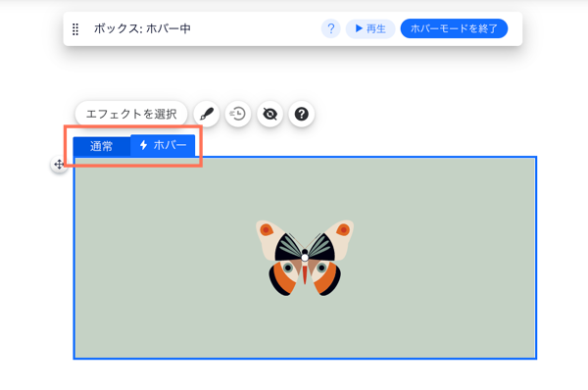Click the drag handle dots on the hover bar
588x390 pixels.
75,29
